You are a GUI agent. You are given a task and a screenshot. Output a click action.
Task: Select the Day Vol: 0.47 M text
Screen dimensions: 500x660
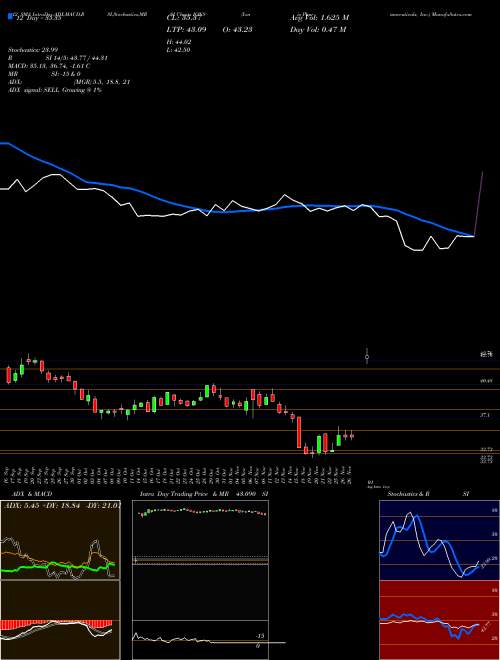coord(318,29)
